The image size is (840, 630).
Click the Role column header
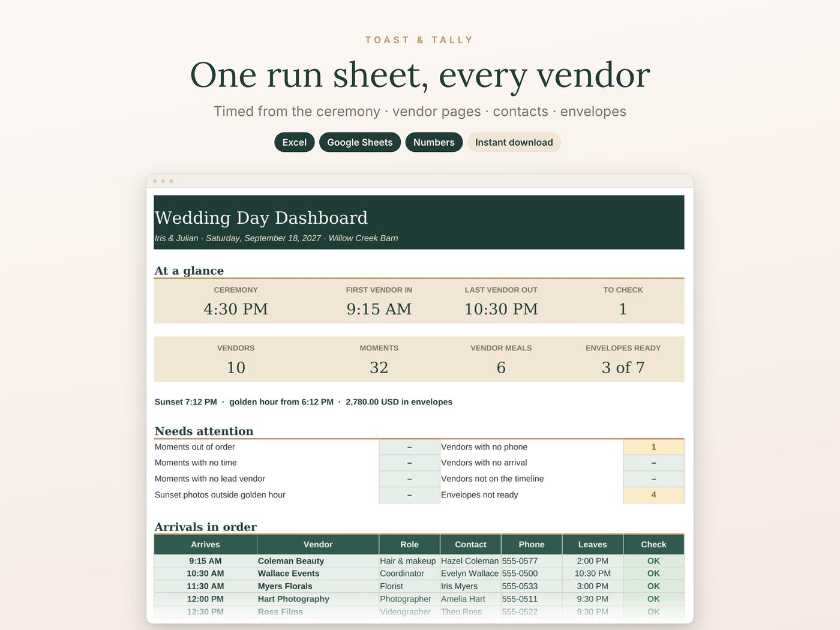(x=409, y=544)
